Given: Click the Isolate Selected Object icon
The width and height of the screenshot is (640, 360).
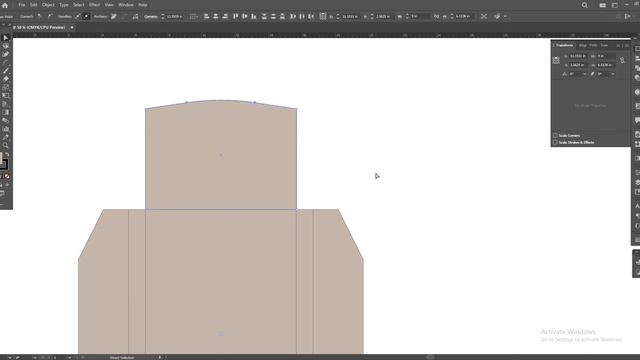Looking at the screenshot, I should [484, 16].
